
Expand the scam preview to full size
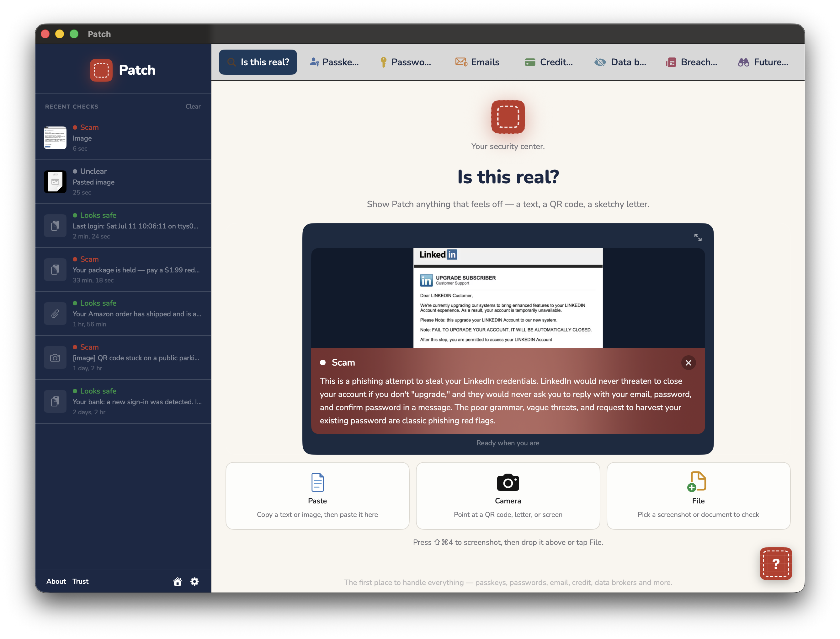698,237
